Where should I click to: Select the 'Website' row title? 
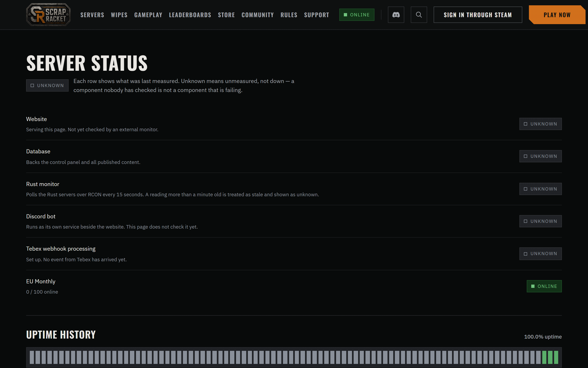[37, 119]
